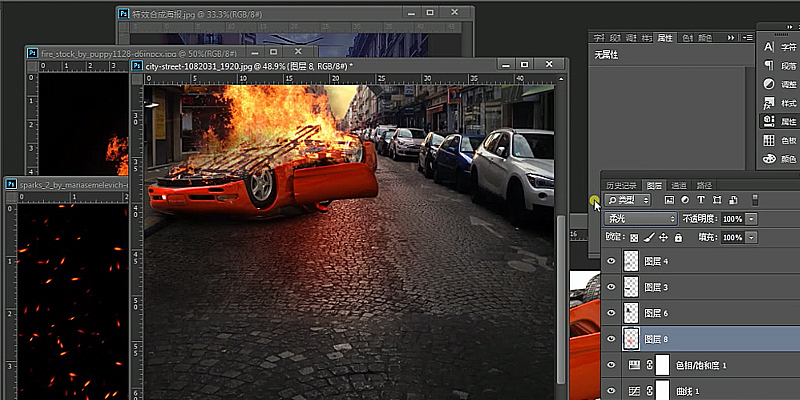This screenshot has height=400, width=800.
Task: Click Ps icon of city-street document window
Action: tap(137, 65)
